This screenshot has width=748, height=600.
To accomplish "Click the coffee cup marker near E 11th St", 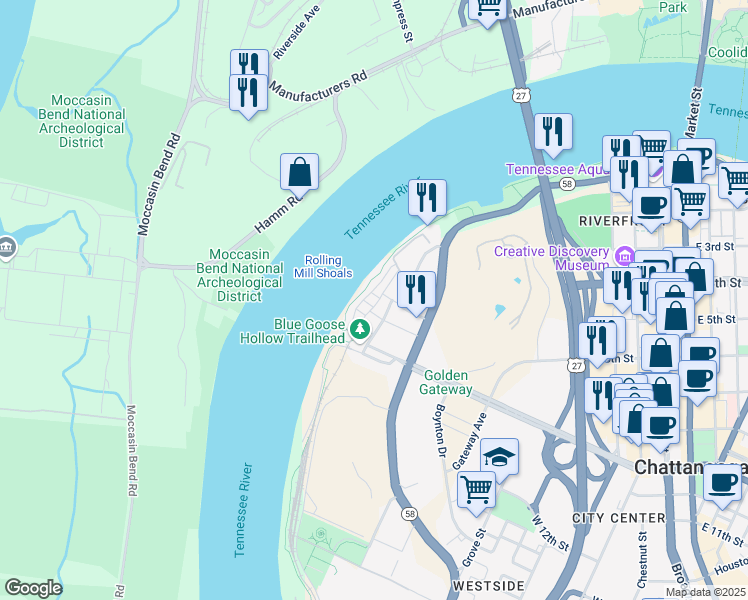I will click(722, 486).
